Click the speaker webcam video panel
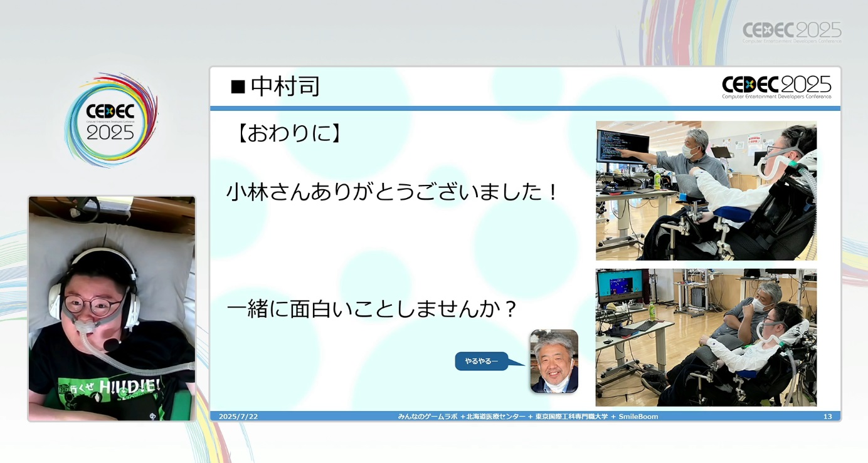 112,308
